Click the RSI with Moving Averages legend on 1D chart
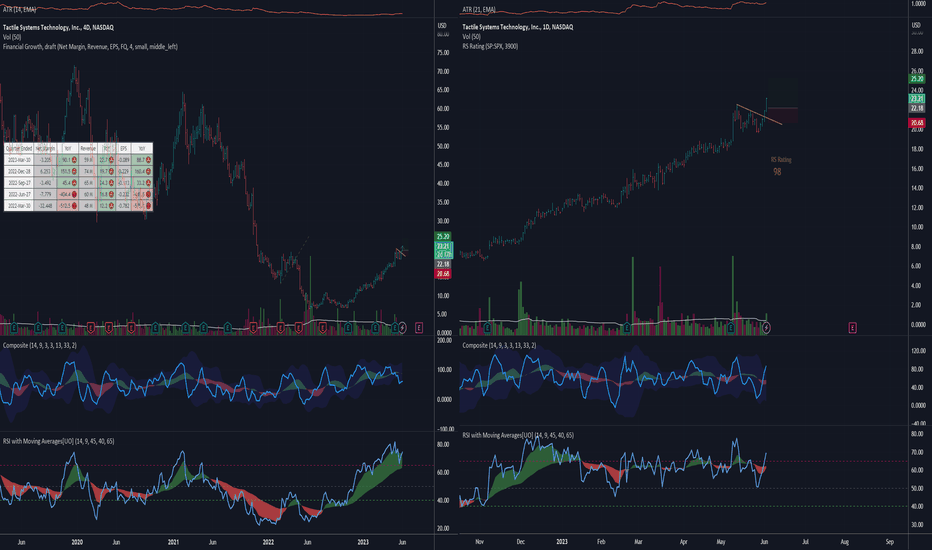Image resolution: width=932 pixels, height=550 pixels. 518,435
